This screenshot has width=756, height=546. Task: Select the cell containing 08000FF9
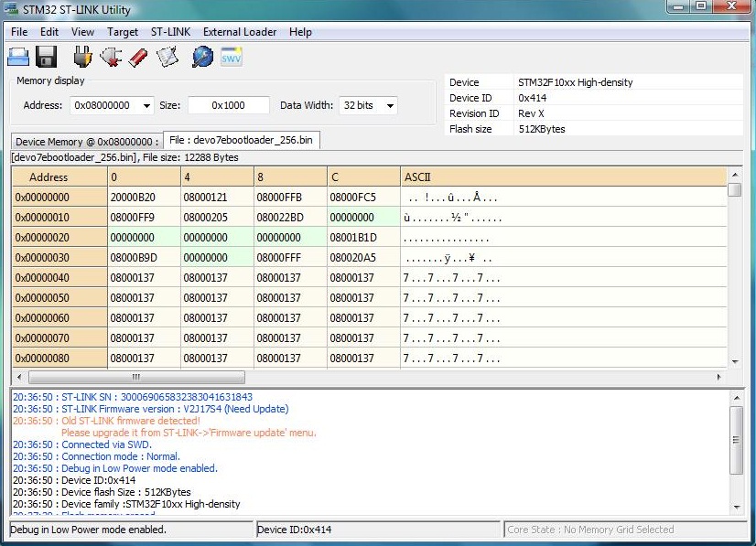[x=145, y=218]
